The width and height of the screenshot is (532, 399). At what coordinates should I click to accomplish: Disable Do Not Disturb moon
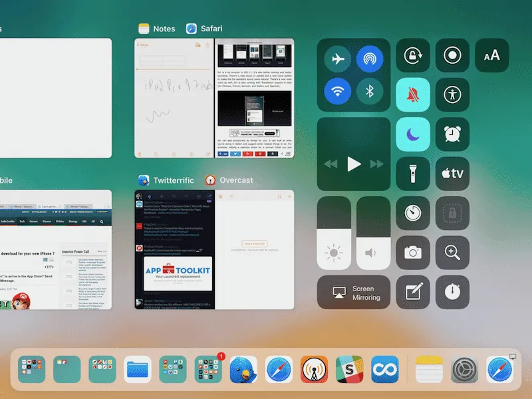coord(413,134)
